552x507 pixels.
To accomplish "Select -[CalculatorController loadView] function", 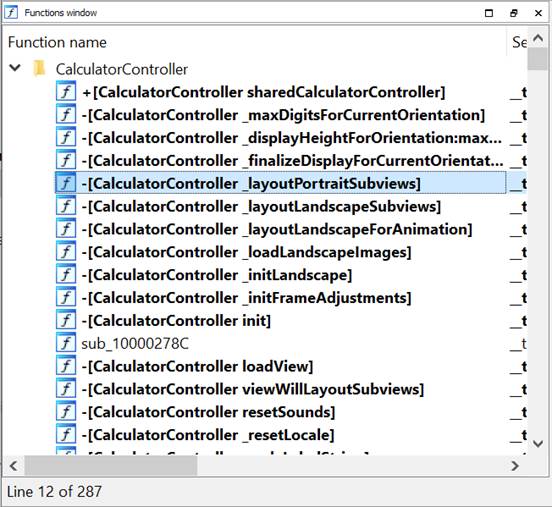I will pyautogui.click(x=197, y=367).
